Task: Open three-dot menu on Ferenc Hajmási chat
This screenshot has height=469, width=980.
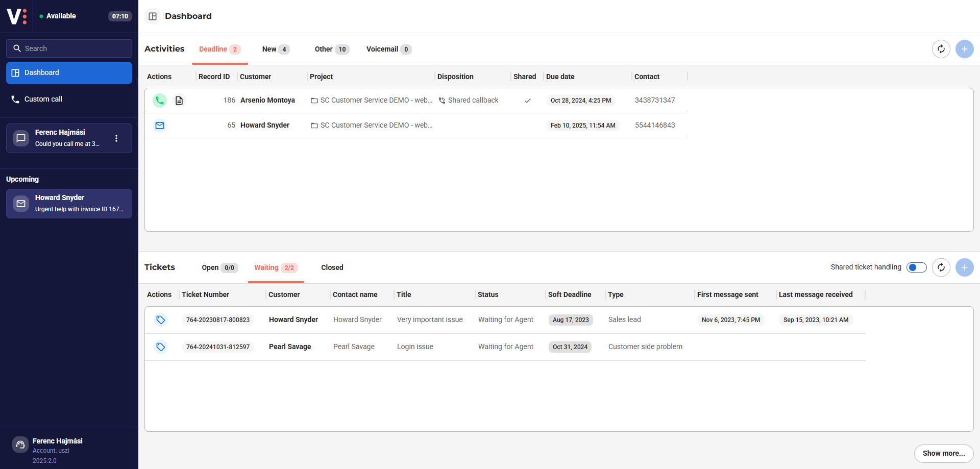Action: tap(116, 138)
